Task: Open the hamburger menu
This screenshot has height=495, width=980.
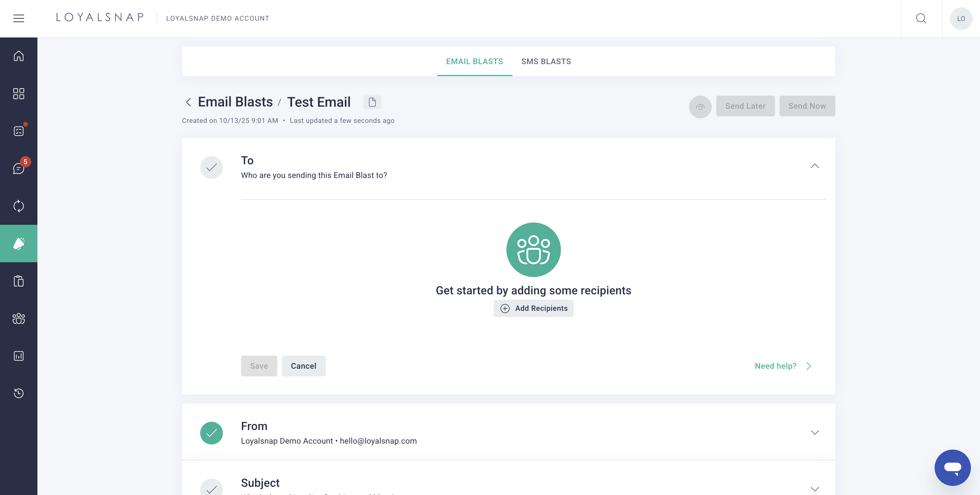Action: [x=19, y=18]
